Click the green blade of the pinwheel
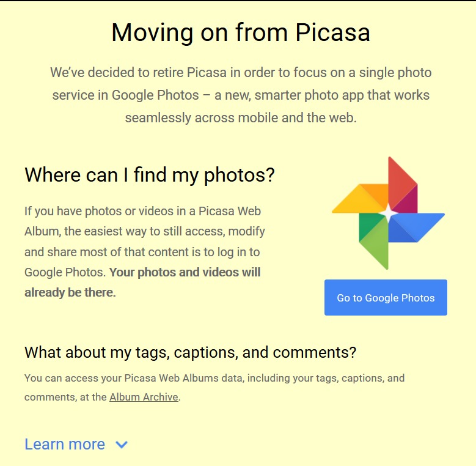 [374, 240]
